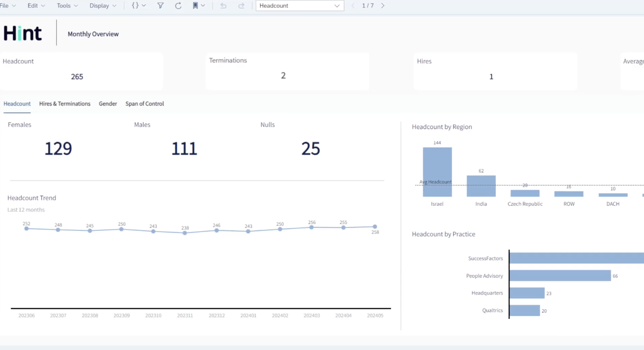Click the Terminations KPI value 2
Image resolution: width=644 pixels, height=350 pixels.
tap(283, 75)
